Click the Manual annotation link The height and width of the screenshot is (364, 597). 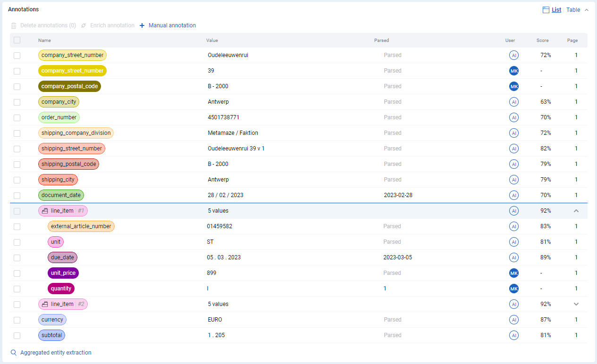[172, 25]
